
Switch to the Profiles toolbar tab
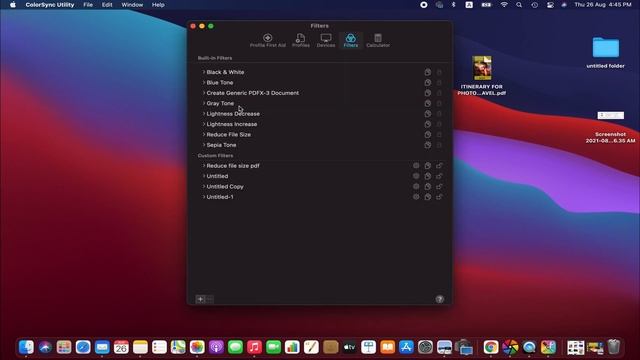[x=300, y=41]
